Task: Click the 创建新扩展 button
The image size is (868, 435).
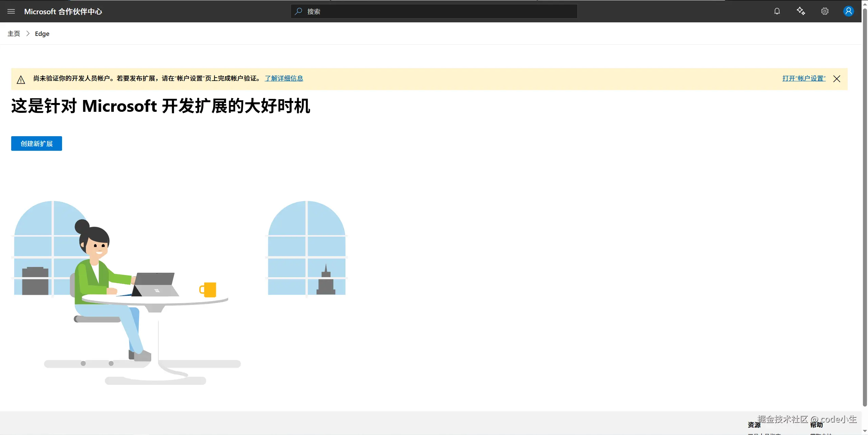Action: [x=37, y=144]
